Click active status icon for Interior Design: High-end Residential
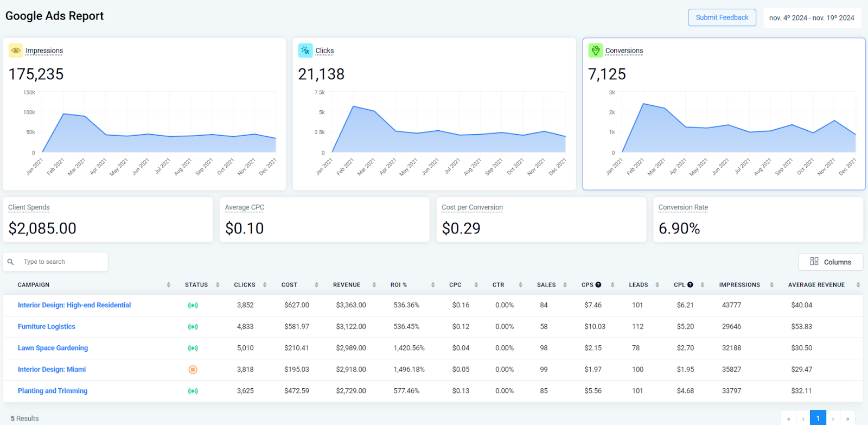Screen dimensions: 868x425 tap(193, 306)
